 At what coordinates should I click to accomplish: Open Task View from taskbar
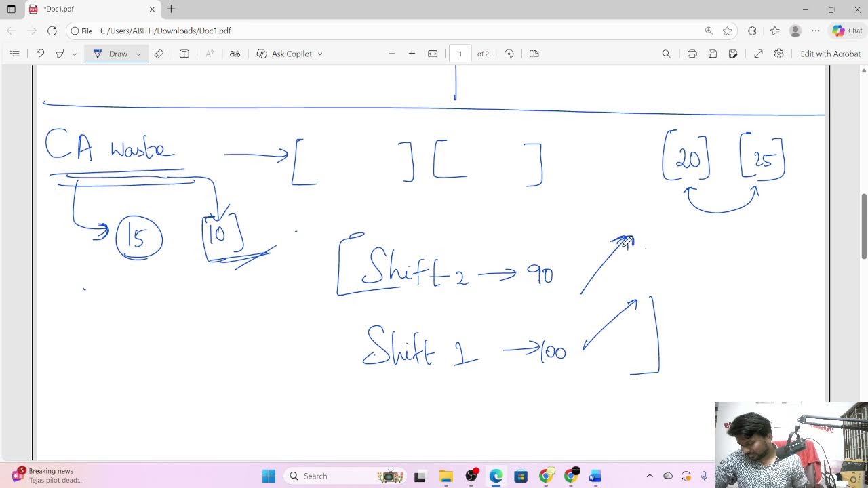[x=420, y=476]
